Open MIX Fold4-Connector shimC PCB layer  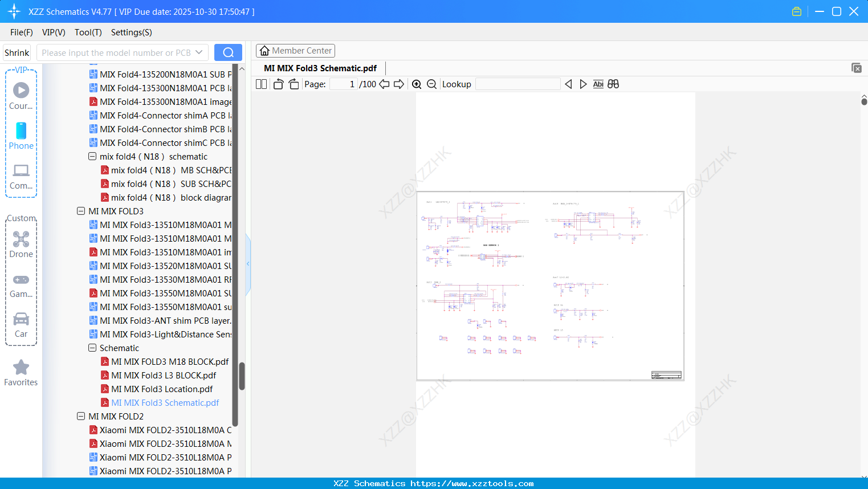165,142
